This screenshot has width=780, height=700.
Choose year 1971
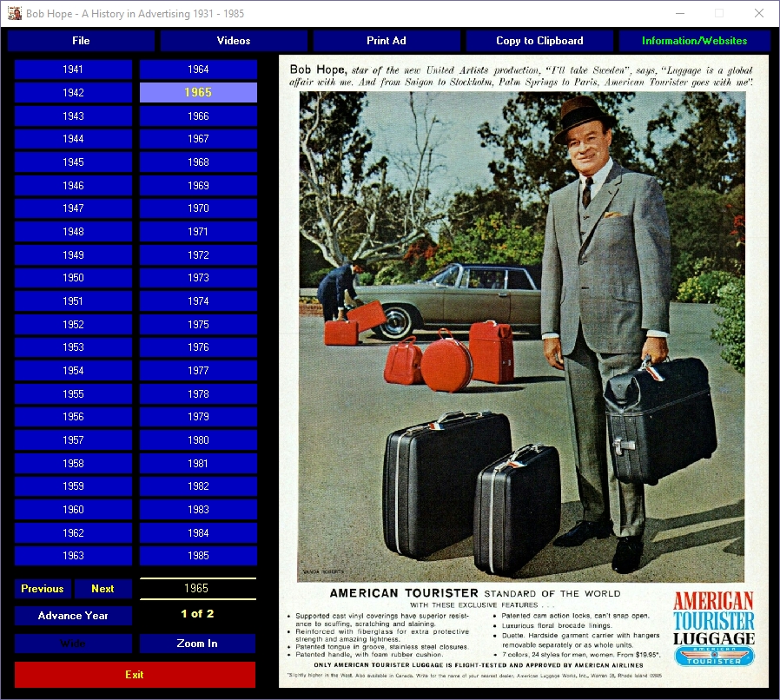(199, 232)
